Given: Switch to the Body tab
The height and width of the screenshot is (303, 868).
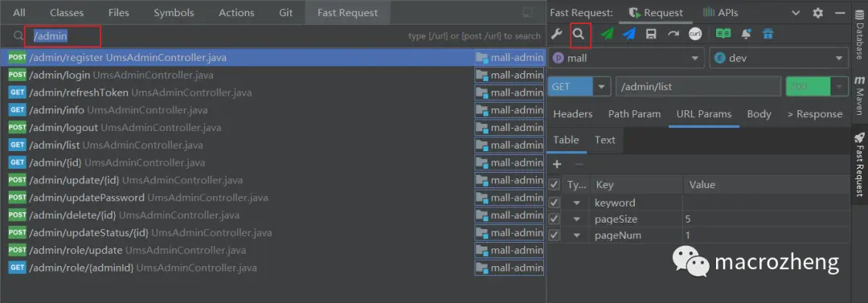Looking at the screenshot, I should [x=759, y=114].
